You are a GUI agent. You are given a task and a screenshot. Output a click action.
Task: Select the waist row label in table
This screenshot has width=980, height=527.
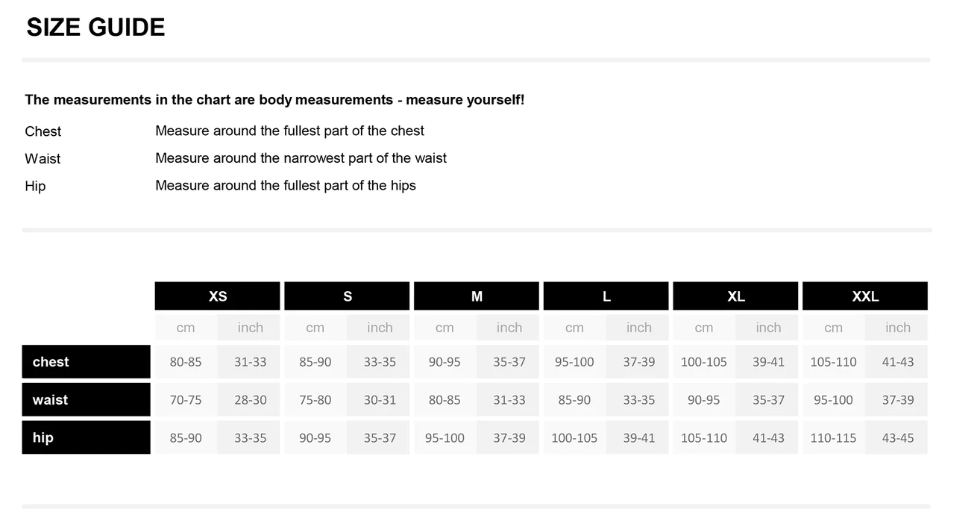86,400
